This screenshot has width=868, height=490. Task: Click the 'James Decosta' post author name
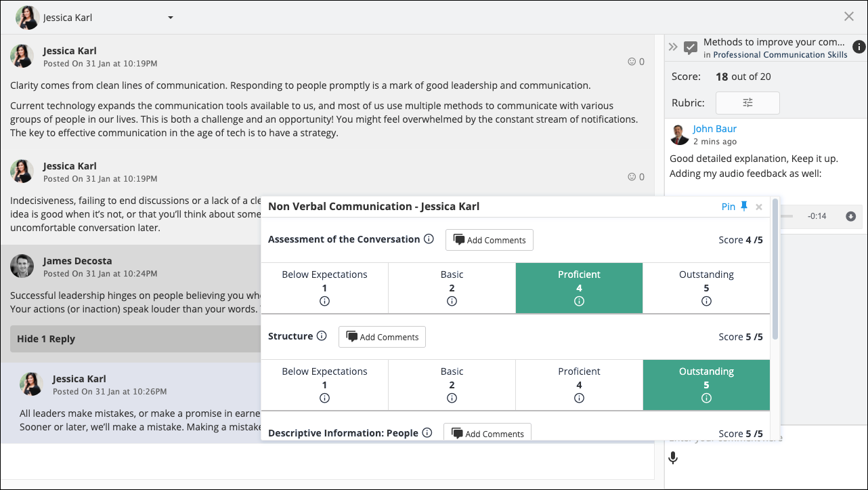tap(78, 261)
